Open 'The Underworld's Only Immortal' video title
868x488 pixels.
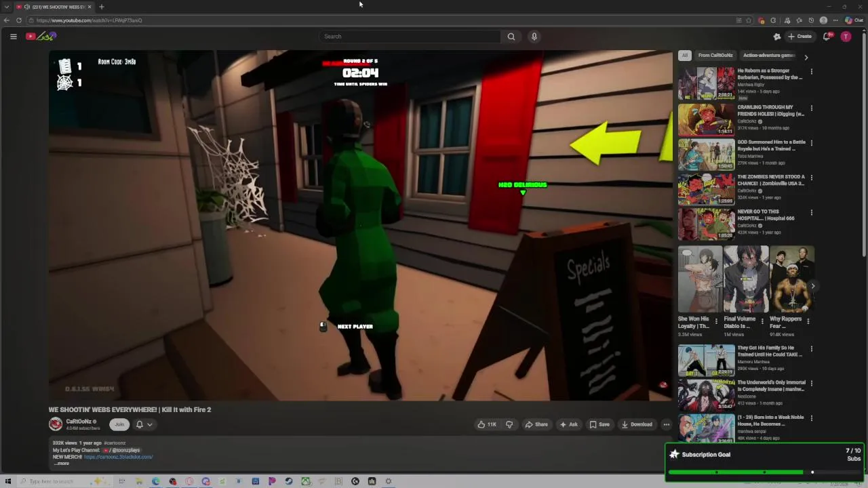pos(771,386)
